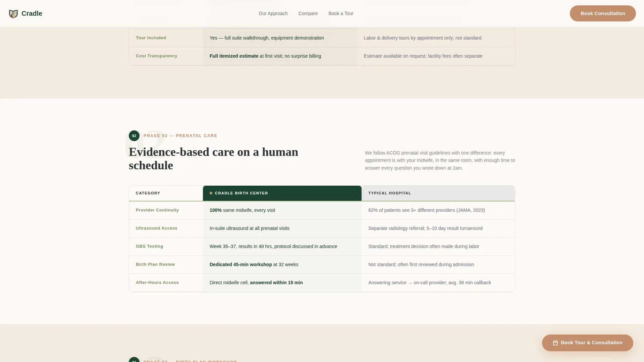Click heading 'Evidence-based care on a human schedule'
Viewport: 644px width, 362px height.
click(x=214, y=159)
